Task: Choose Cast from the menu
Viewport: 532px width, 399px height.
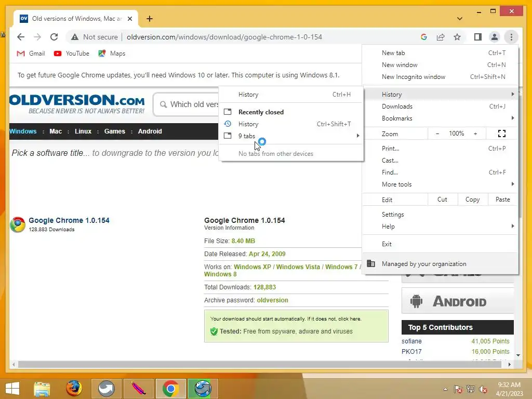Action: (x=440, y=160)
